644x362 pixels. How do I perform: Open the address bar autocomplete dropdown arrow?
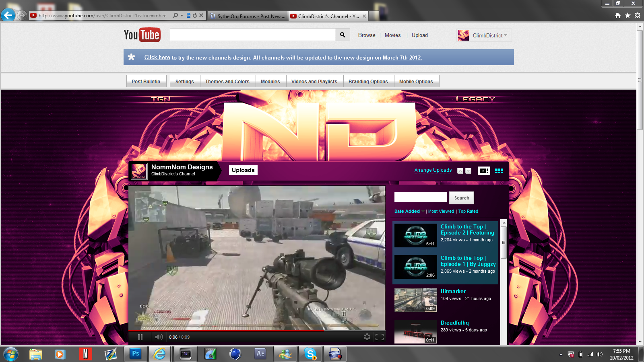click(182, 16)
